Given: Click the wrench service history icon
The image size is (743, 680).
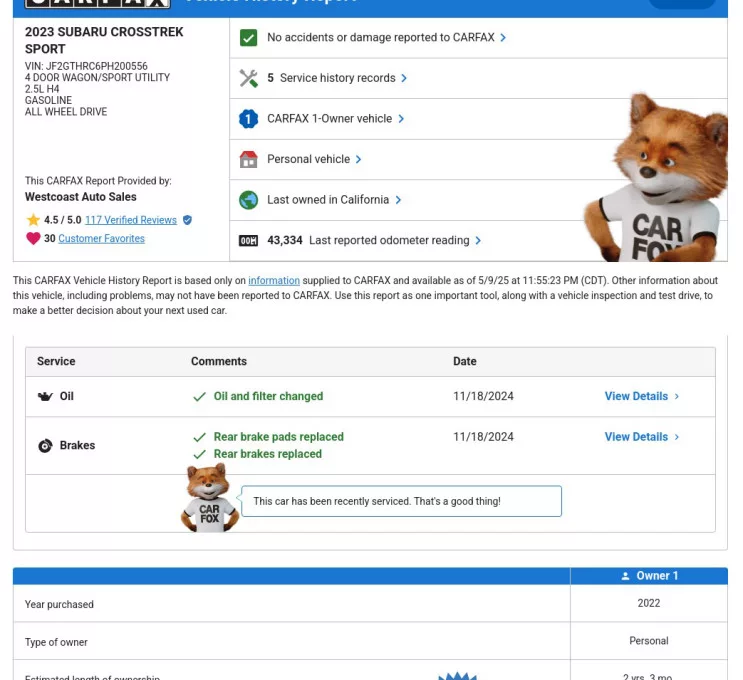Looking at the screenshot, I should pyautogui.click(x=249, y=78).
